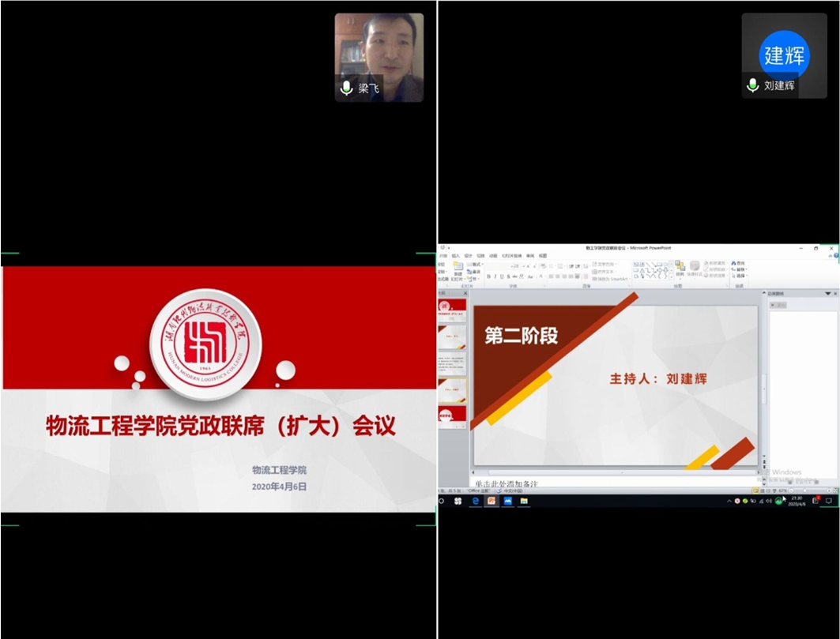Click the Edge browser taskbar icon
840x639 pixels.
[x=476, y=501]
